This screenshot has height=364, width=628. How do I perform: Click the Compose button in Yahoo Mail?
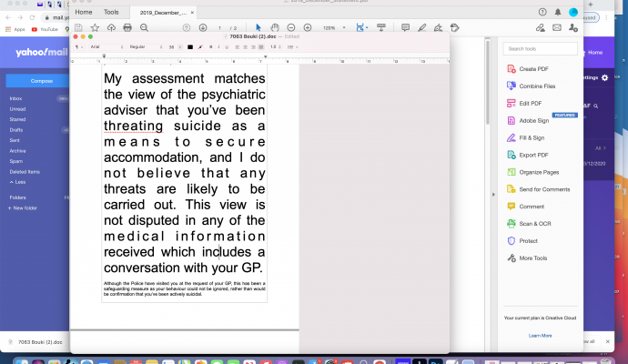pos(42,81)
